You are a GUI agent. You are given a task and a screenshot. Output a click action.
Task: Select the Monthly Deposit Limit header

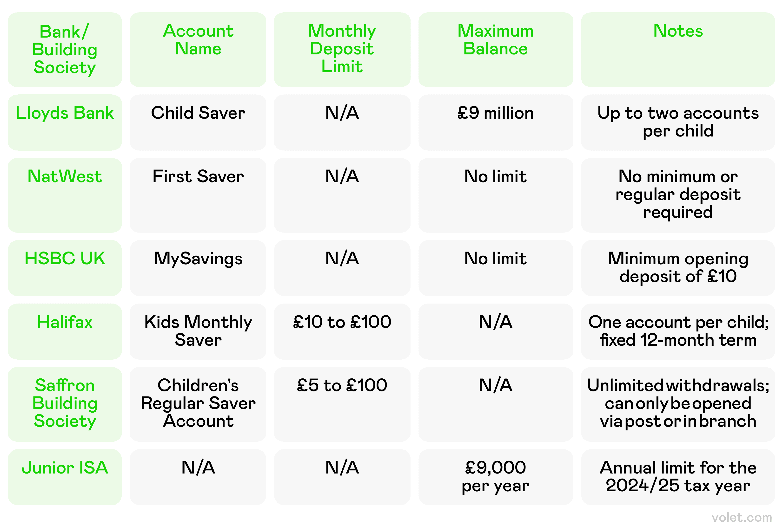click(x=342, y=48)
